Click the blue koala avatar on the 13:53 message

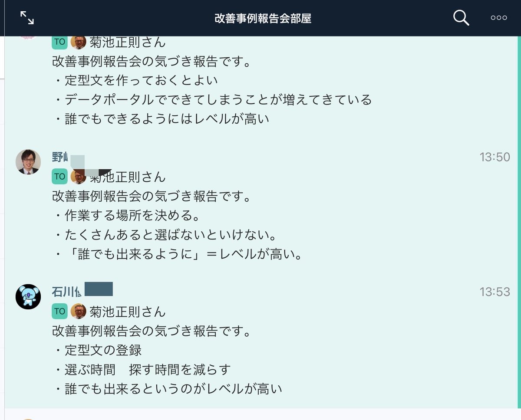click(x=28, y=297)
